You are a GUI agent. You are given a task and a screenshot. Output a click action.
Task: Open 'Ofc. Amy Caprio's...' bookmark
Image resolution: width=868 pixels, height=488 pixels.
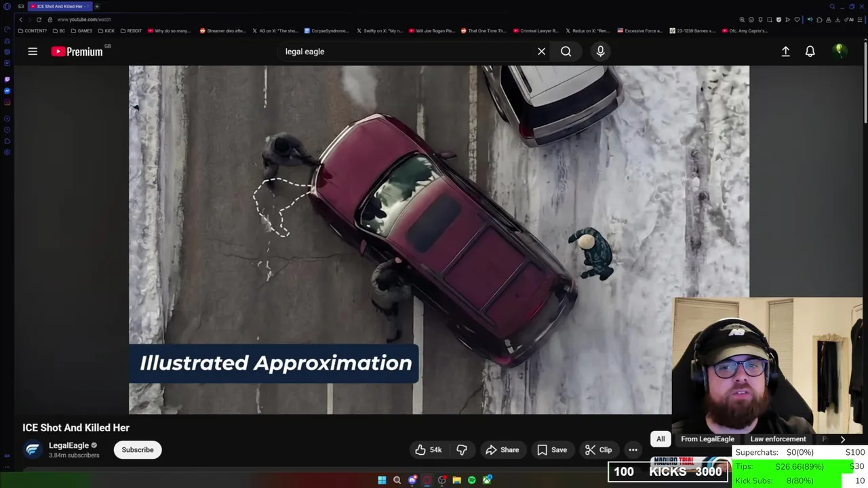pyautogui.click(x=746, y=30)
